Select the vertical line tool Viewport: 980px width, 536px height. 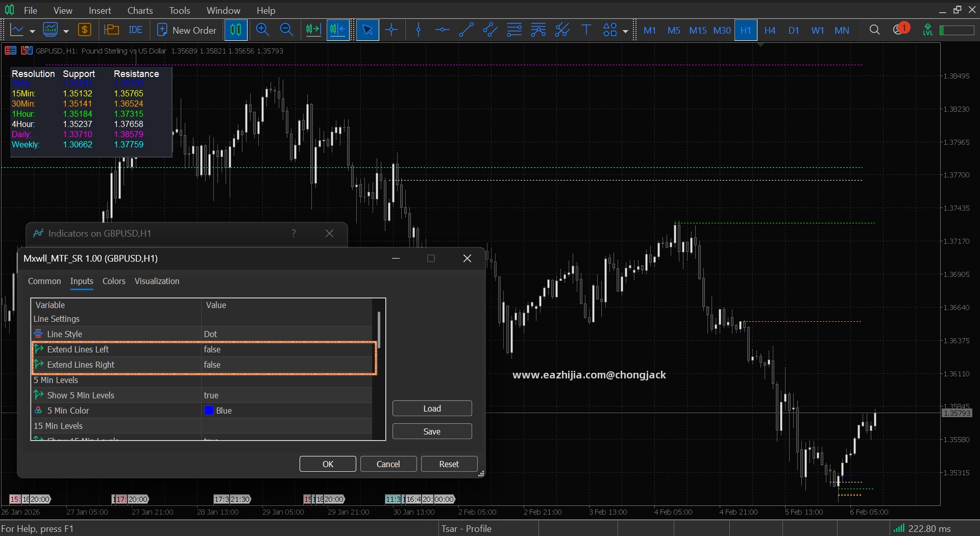(x=419, y=30)
